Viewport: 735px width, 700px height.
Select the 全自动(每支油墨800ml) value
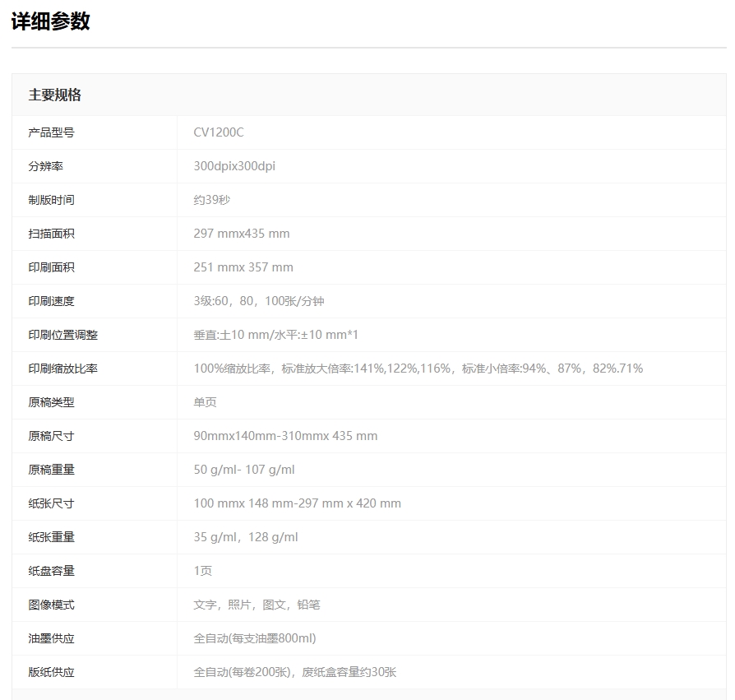tap(255, 639)
